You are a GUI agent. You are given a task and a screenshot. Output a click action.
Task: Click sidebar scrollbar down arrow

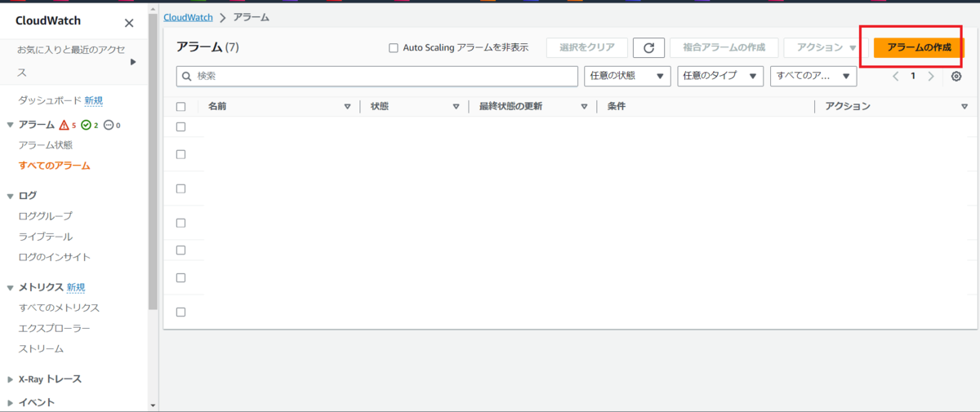coord(153,405)
